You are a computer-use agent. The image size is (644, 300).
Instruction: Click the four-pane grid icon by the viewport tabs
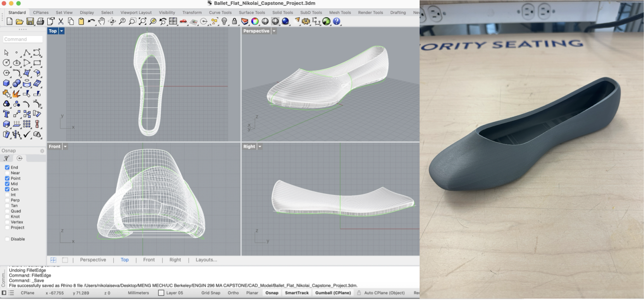click(x=53, y=260)
